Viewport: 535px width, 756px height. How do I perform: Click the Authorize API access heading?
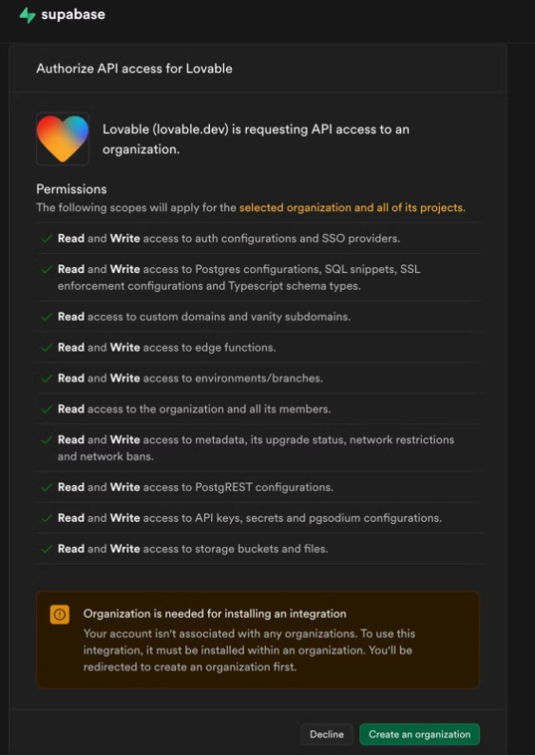coord(134,68)
